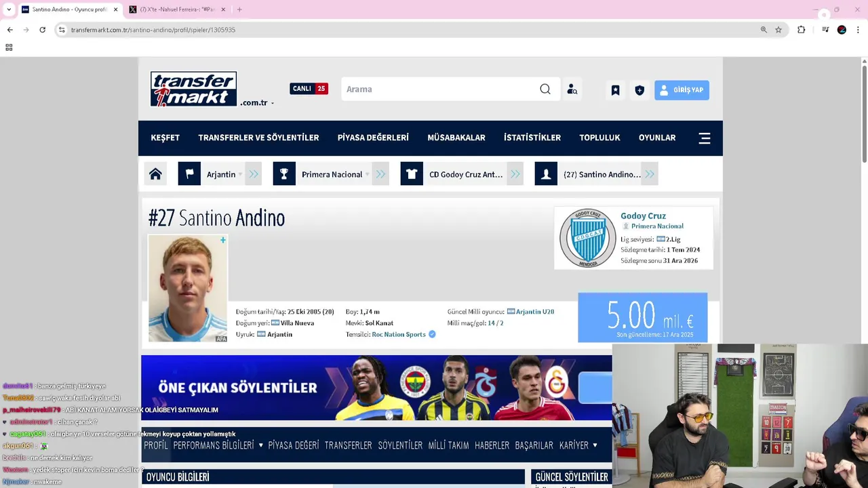Click the address bar URL

[153, 30]
